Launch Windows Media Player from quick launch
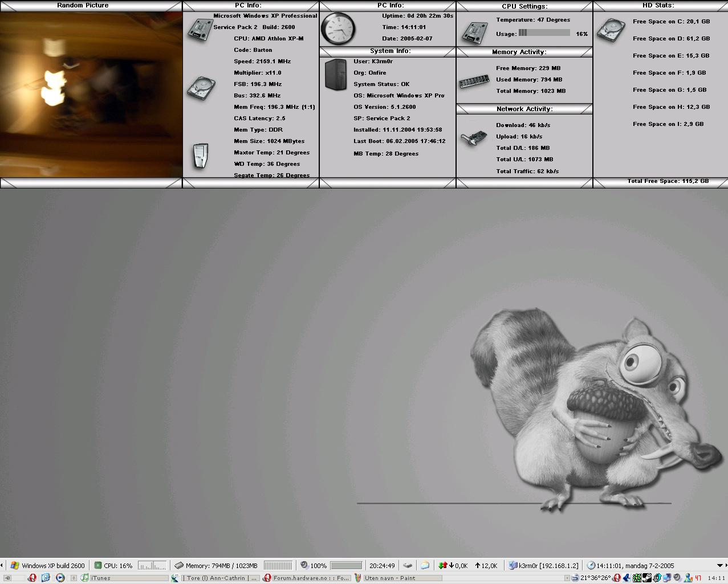This screenshot has width=728, height=584. coord(60,578)
